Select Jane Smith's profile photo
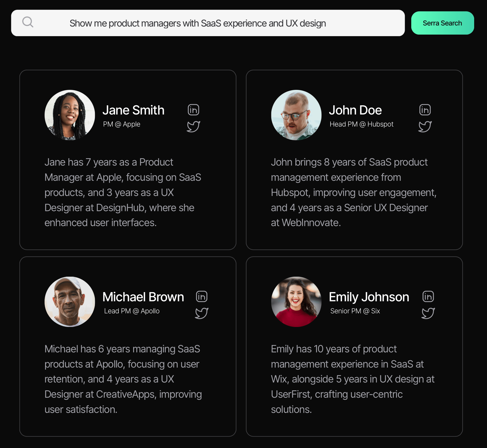The width and height of the screenshot is (487, 448). point(70,115)
